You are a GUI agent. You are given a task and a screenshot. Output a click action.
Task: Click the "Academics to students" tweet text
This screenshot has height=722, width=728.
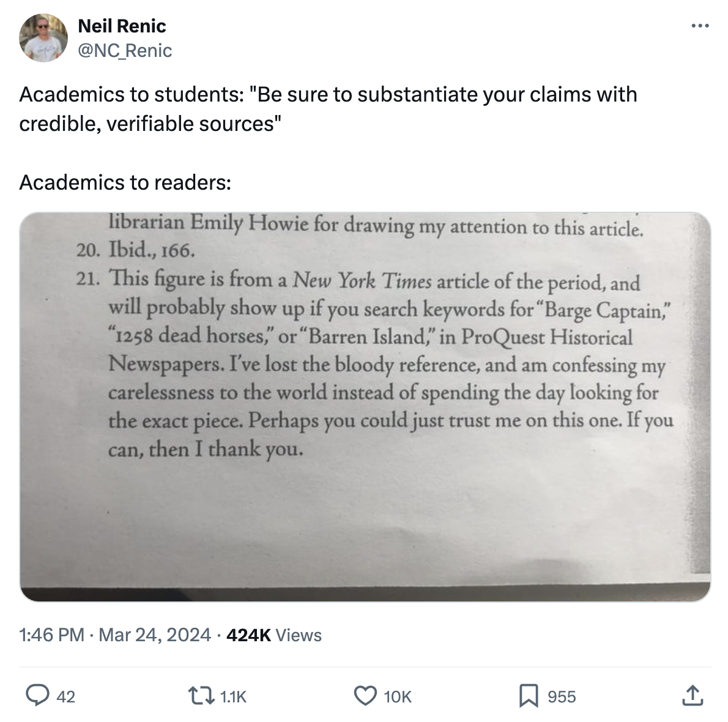pos(328,108)
